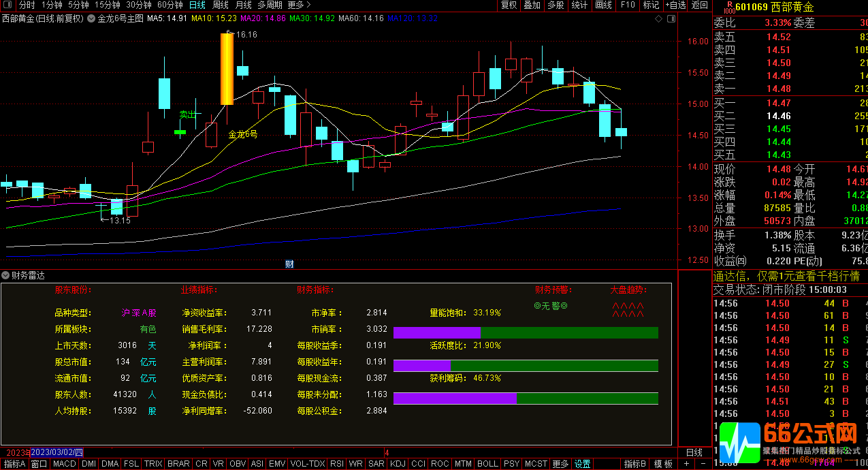Switch to ASI indicator
Viewport: 868px width, 470px height.
[x=257, y=464]
